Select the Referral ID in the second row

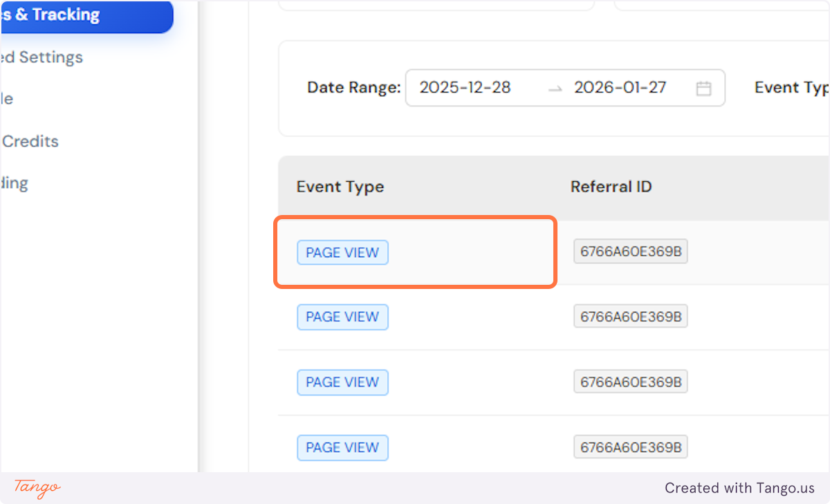630,316
